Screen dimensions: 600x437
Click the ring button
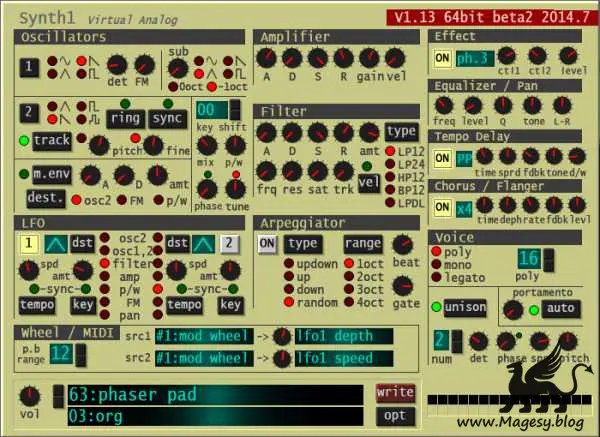[x=126, y=119]
